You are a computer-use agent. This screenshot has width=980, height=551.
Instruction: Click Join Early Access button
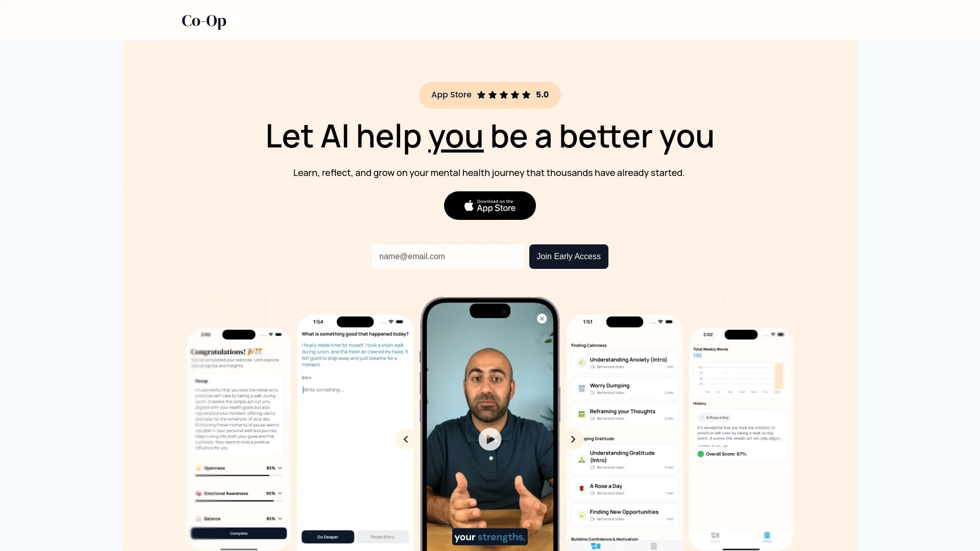tap(568, 256)
